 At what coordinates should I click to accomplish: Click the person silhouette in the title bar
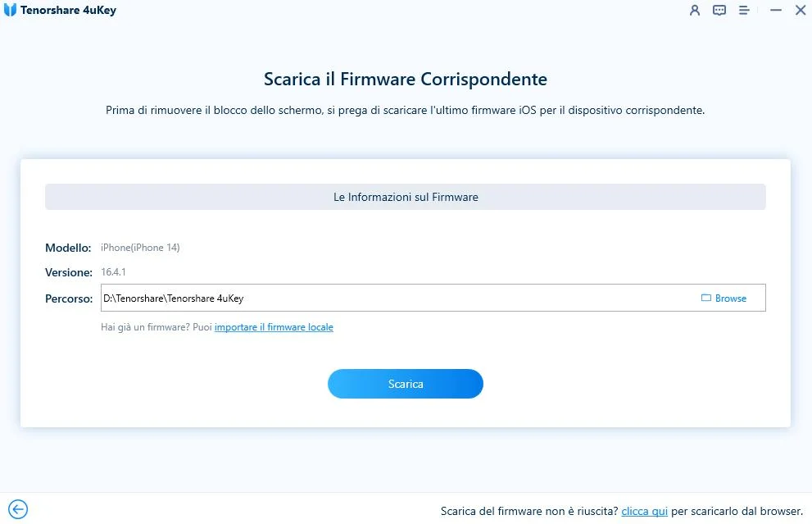(x=695, y=10)
